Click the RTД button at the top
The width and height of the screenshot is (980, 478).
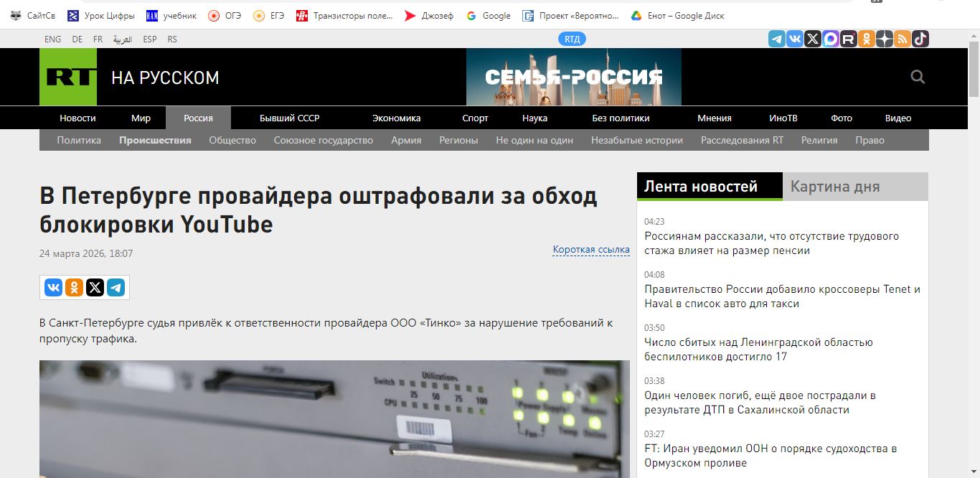[x=572, y=39]
